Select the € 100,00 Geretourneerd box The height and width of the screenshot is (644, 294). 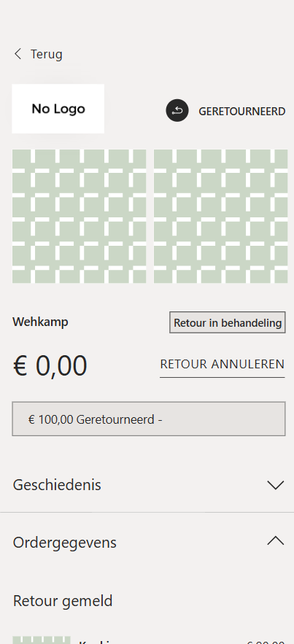point(149,419)
